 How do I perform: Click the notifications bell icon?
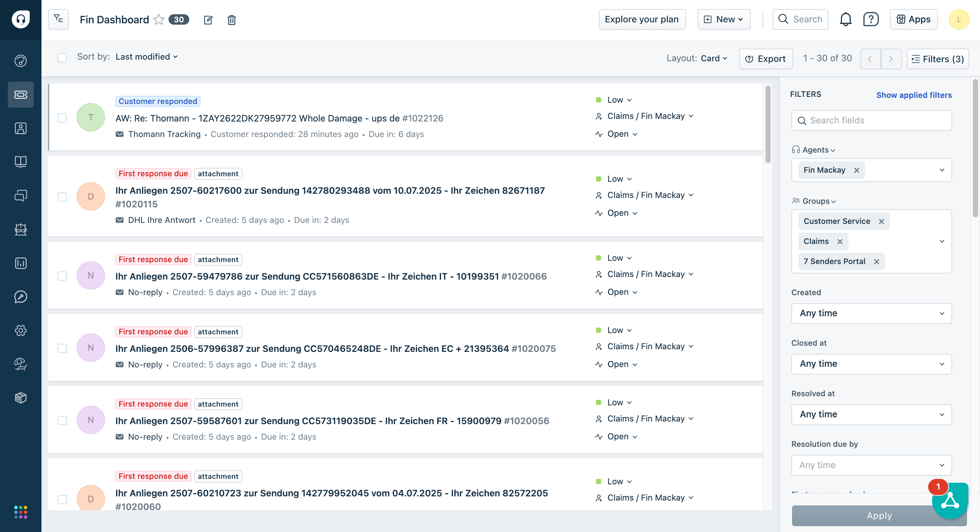tap(845, 19)
